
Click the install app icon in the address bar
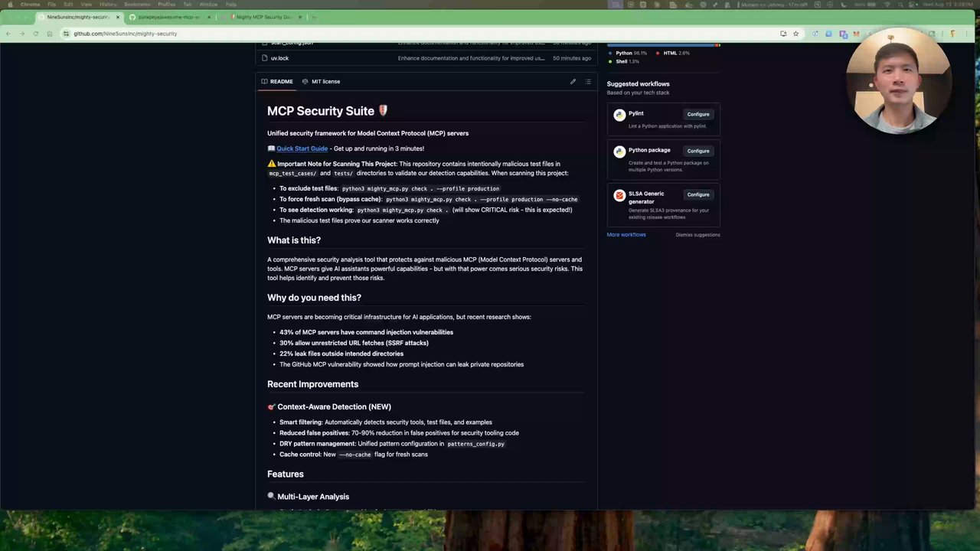coord(783,34)
